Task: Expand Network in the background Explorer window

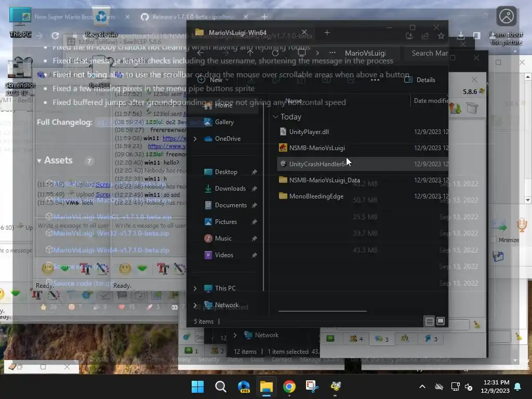Action: tap(235, 335)
